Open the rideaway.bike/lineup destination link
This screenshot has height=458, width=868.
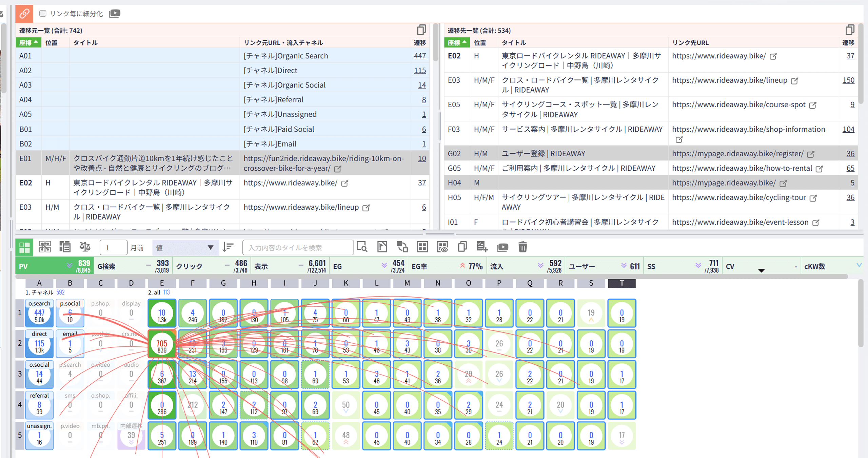[729, 80]
